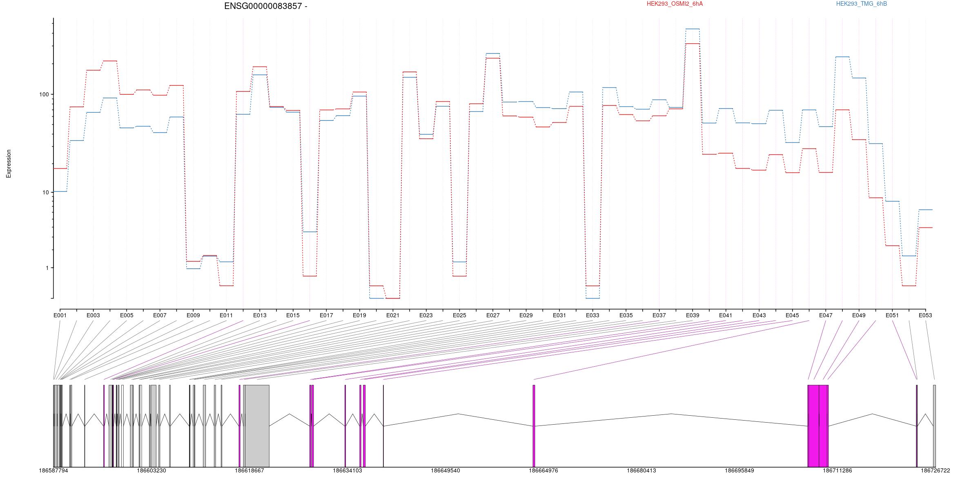Click exon label E029
Viewport: 980px width, 490px height.
point(526,315)
